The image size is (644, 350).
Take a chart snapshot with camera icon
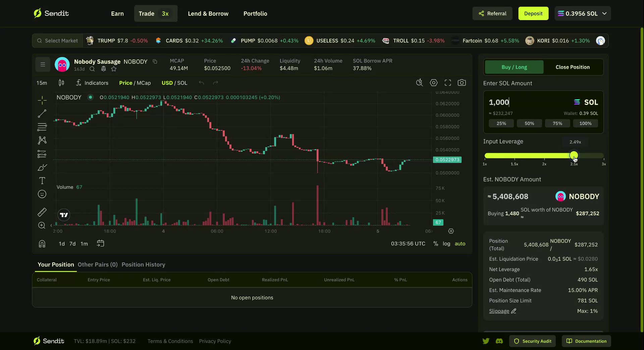tap(462, 83)
